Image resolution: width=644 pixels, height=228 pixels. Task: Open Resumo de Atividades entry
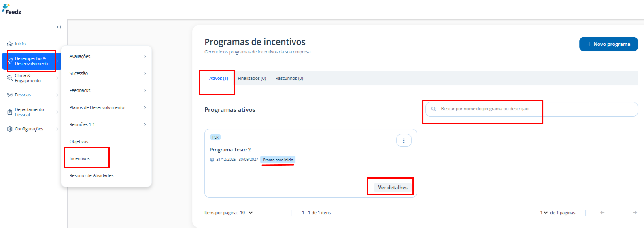[91, 175]
